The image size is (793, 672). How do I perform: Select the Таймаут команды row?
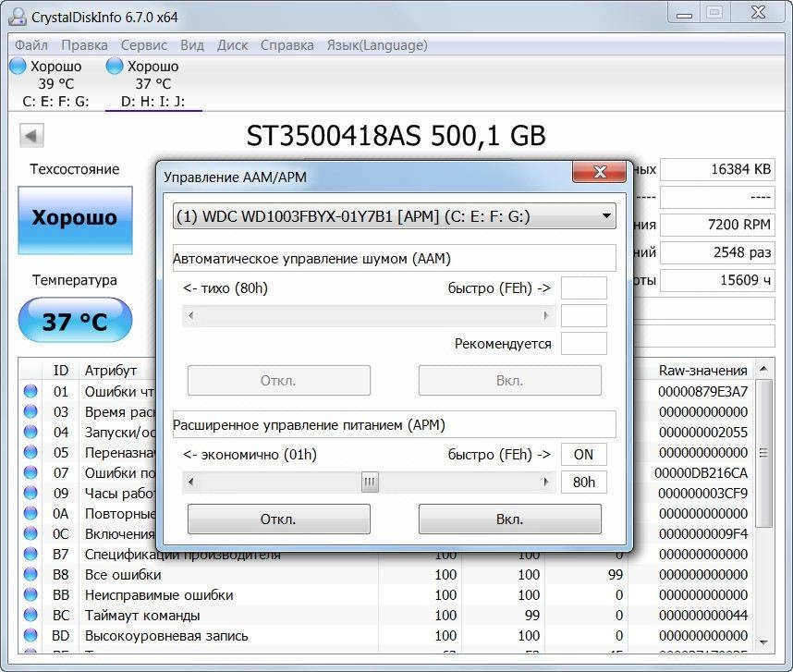coord(387,615)
